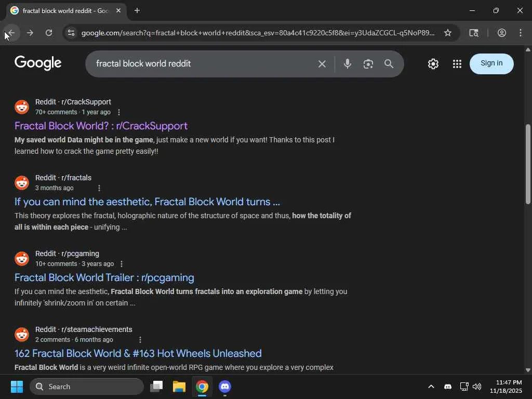The height and width of the screenshot is (399, 532).
Task: Show hidden system tray icons
Action: tap(431, 387)
